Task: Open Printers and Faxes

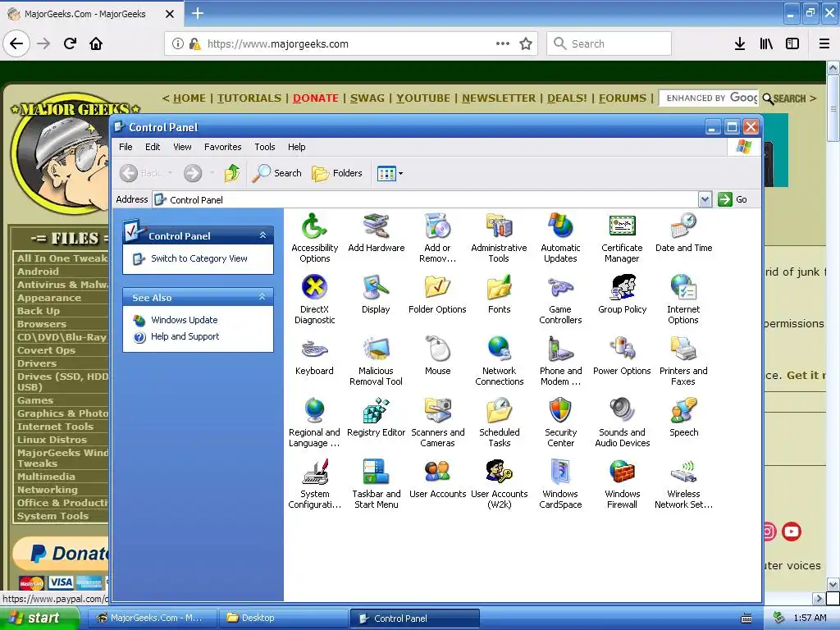Action: click(683, 361)
